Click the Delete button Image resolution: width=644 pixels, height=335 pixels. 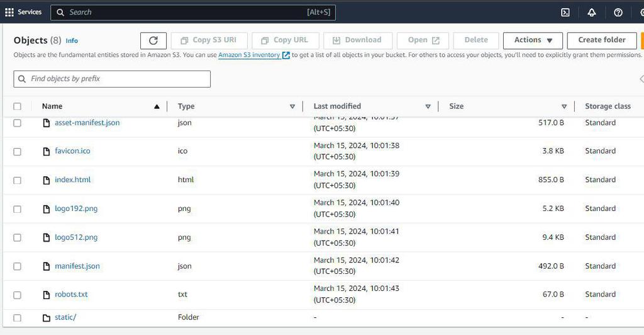click(x=476, y=40)
